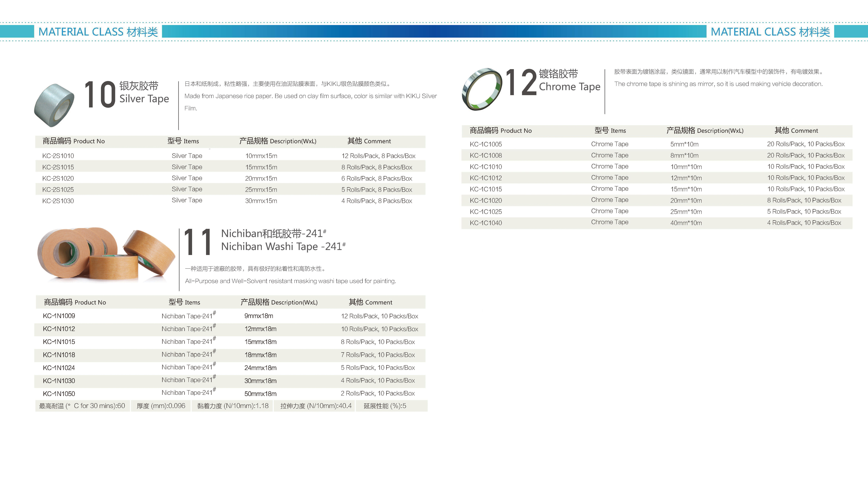Select product code KC-1N1009
The image size is (868, 496).
coord(59,316)
